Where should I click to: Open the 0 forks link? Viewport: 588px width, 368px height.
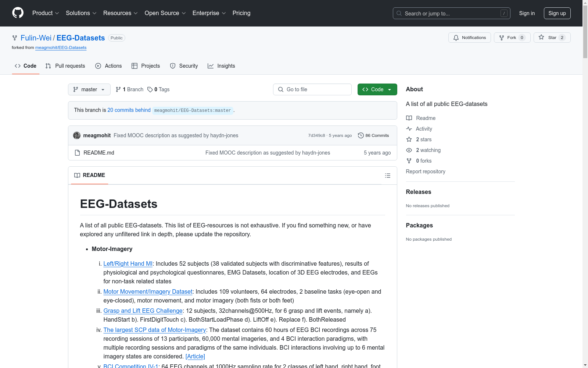[419, 161]
